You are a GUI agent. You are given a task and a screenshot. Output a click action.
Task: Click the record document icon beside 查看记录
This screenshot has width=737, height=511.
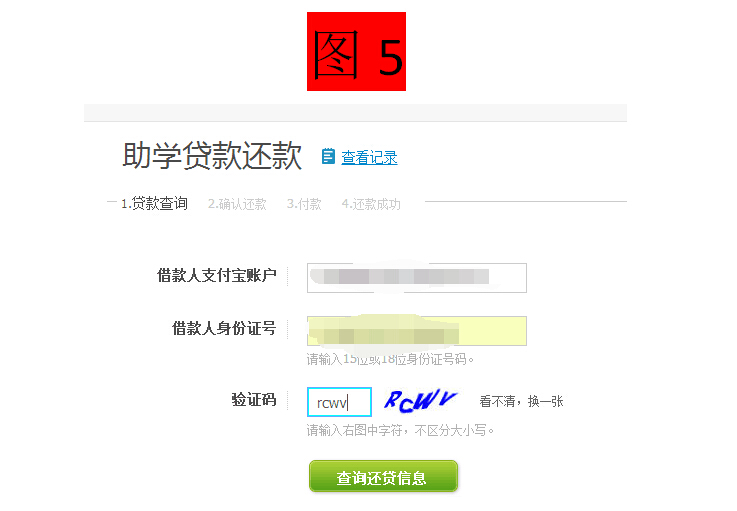[328, 157]
